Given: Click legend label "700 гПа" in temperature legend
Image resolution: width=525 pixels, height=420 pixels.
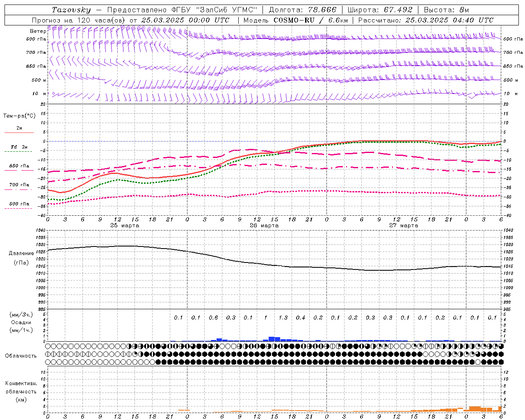Looking at the screenshot, I should point(19,185).
